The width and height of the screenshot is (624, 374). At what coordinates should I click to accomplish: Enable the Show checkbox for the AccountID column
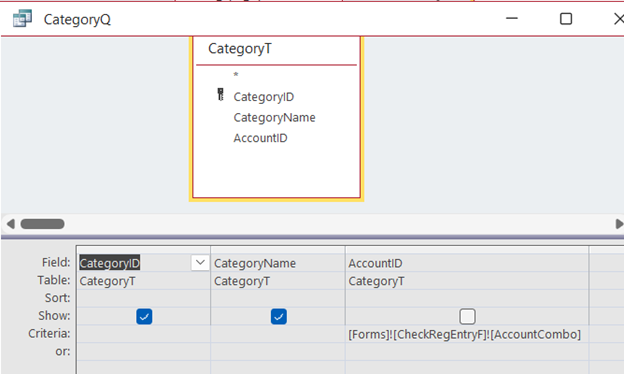(467, 317)
